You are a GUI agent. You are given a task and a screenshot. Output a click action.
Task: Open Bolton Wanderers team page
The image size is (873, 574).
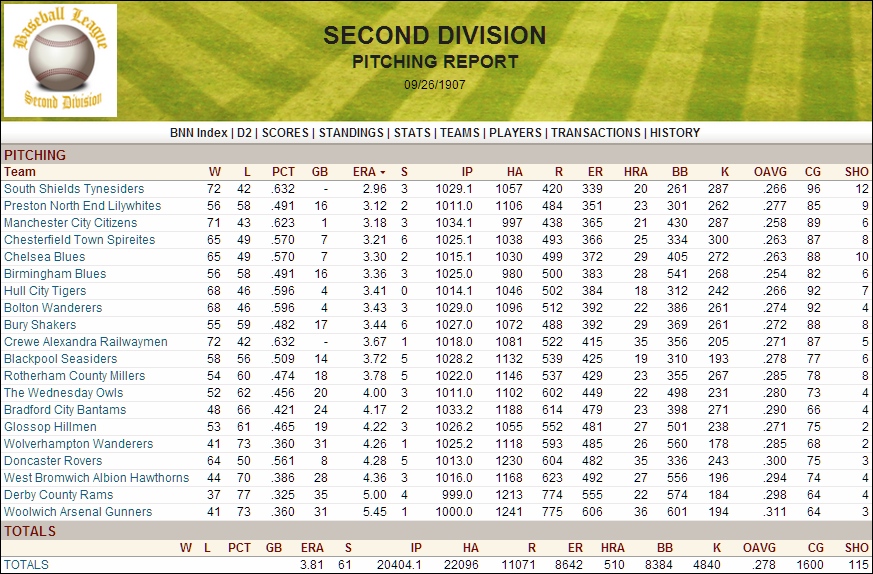tap(53, 308)
